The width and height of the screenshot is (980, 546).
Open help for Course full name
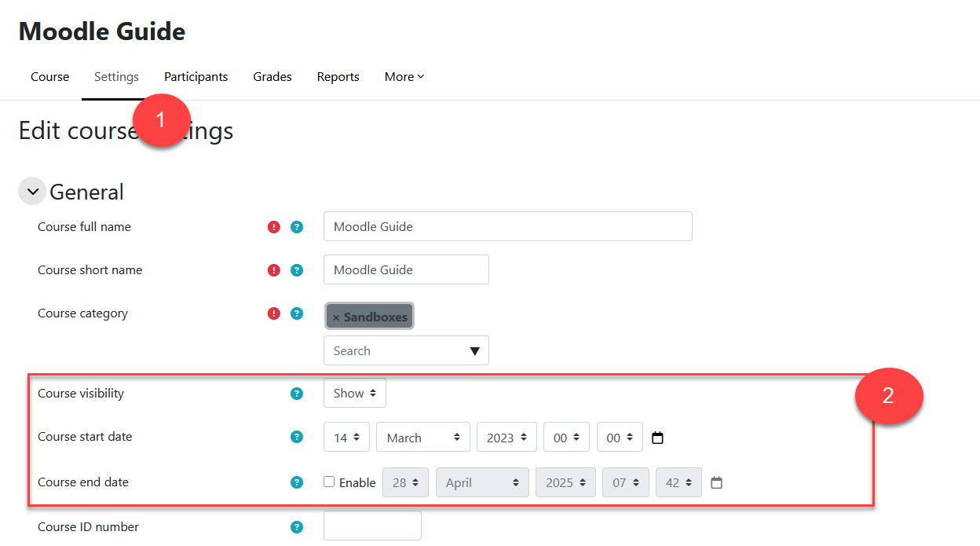click(x=297, y=227)
